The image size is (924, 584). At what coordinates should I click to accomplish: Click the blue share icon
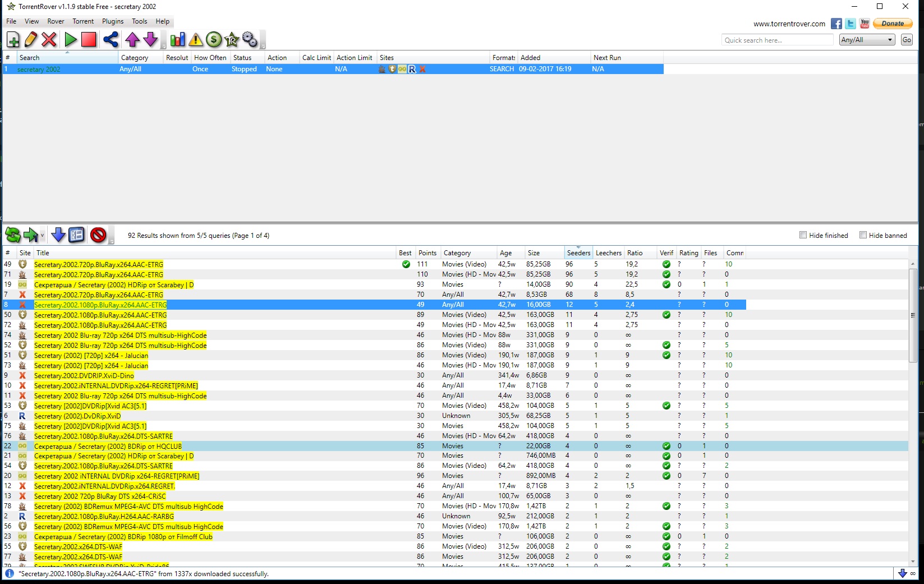pos(111,40)
